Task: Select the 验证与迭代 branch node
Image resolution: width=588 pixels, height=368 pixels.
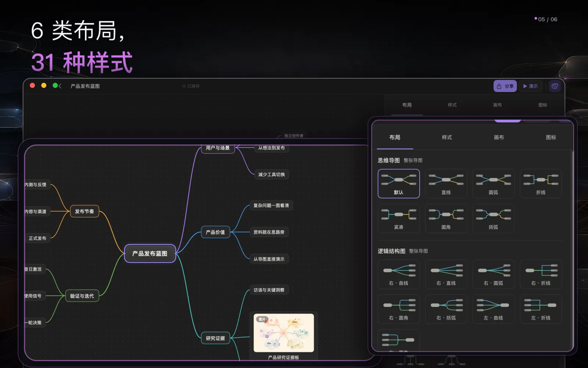Action: (x=82, y=296)
